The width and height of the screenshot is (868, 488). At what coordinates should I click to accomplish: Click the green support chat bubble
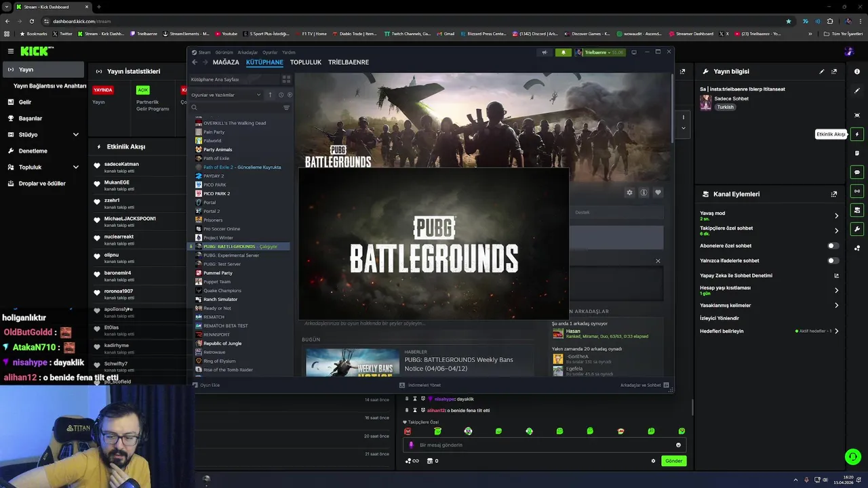click(853, 457)
